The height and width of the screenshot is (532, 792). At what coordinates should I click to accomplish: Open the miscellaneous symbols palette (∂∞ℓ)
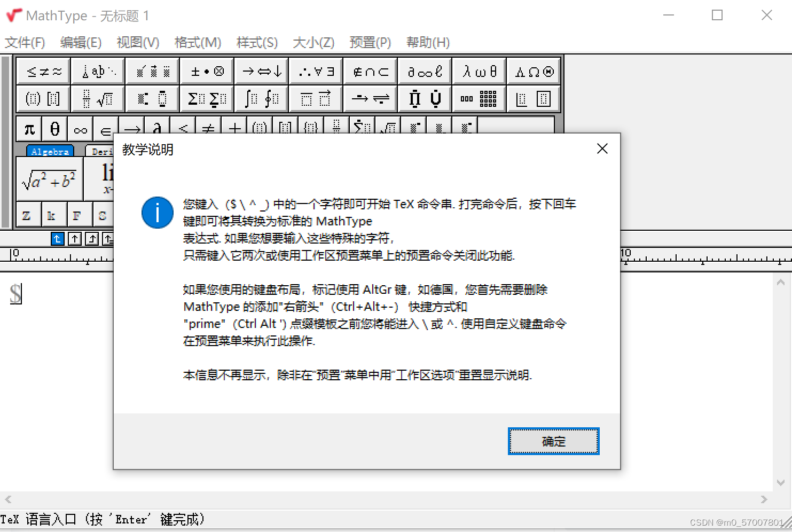(426, 71)
